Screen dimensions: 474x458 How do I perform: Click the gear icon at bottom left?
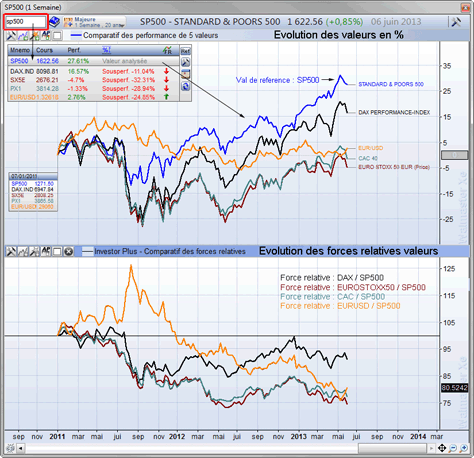pyautogui.click(x=10, y=449)
